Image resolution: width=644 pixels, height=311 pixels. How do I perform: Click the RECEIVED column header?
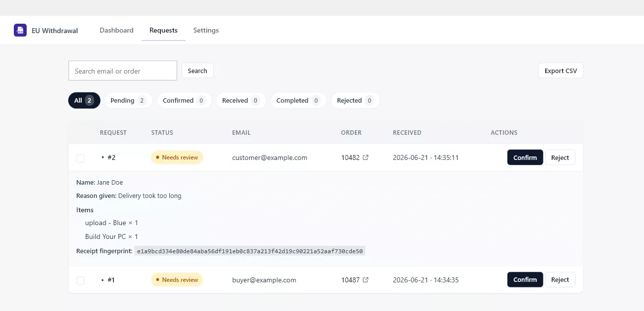pyautogui.click(x=407, y=132)
